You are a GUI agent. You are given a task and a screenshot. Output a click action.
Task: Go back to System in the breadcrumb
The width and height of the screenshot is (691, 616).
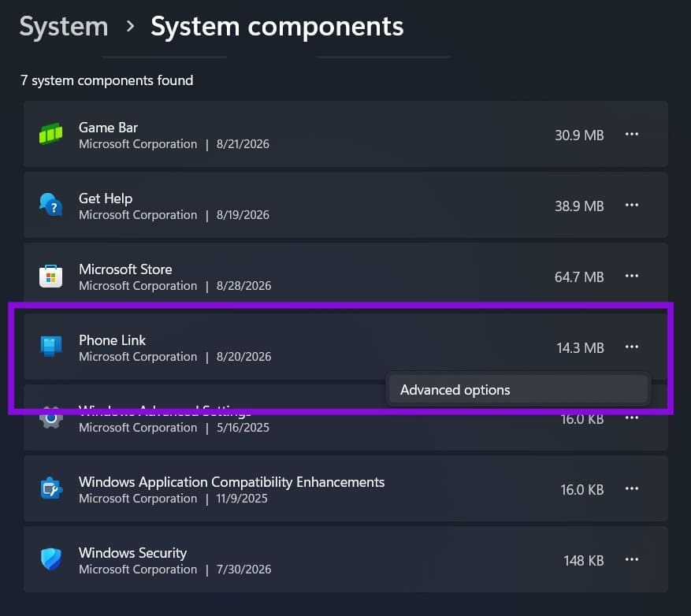[x=64, y=27]
